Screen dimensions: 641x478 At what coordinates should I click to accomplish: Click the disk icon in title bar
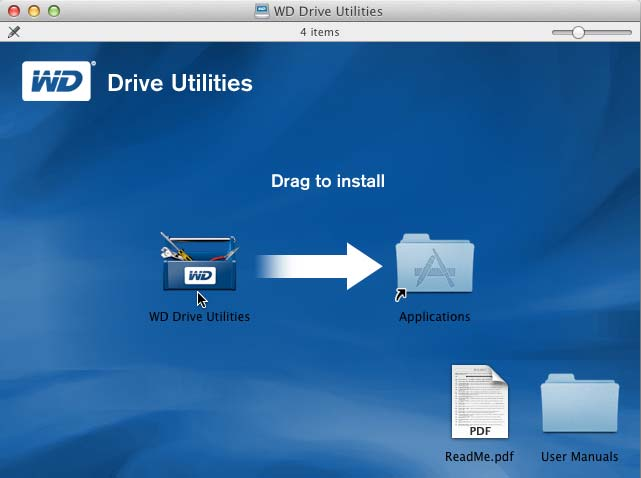click(262, 11)
